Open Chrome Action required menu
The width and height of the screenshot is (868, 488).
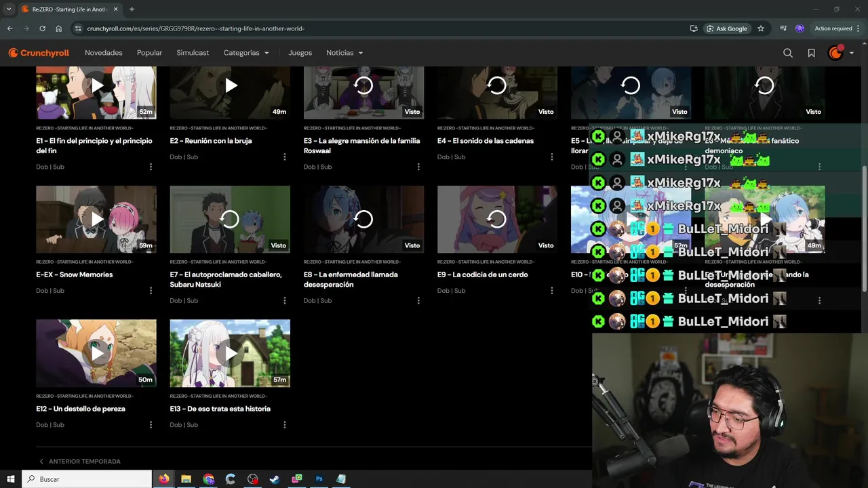tap(836, 28)
